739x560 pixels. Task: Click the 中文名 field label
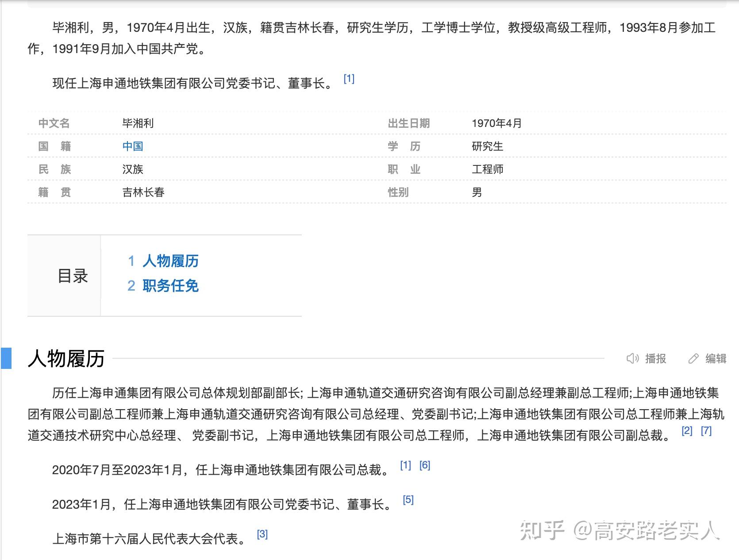[54, 123]
